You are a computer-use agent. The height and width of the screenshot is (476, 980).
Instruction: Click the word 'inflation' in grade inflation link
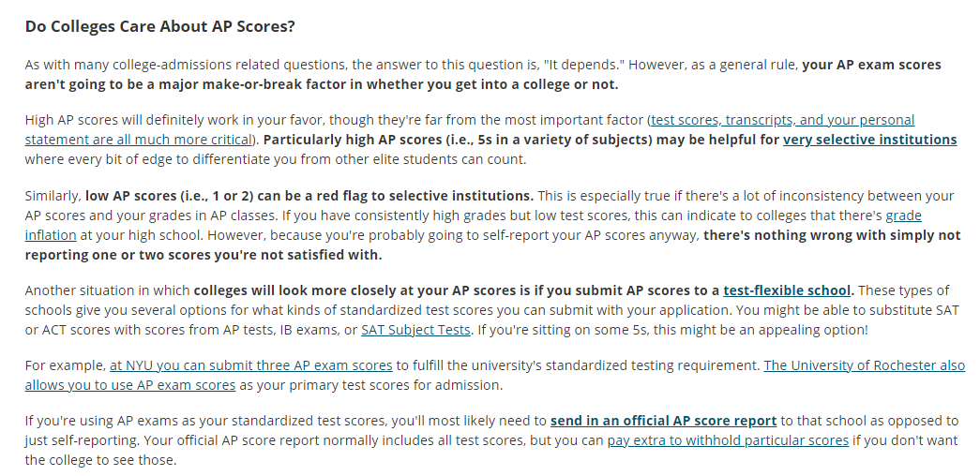tap(51, 235)
